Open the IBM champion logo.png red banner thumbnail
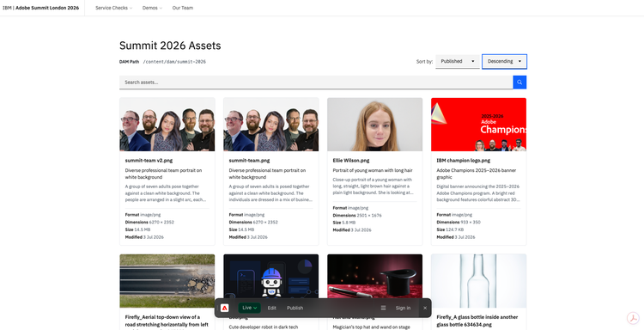 [x=478, y=125]
